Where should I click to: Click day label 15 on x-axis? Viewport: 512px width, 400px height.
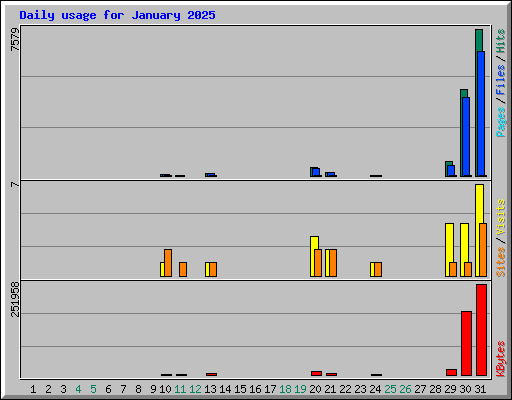pos(240,389)
